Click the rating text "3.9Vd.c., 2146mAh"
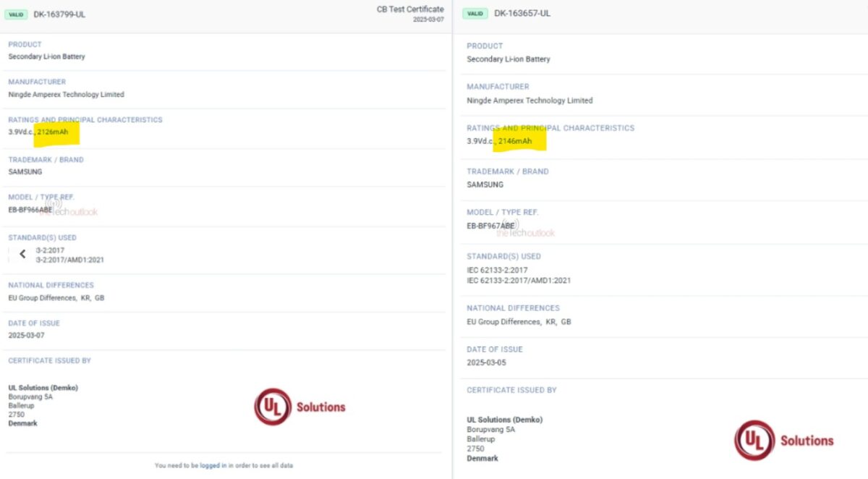The image size is (868, 479). (x=499, y=141)
